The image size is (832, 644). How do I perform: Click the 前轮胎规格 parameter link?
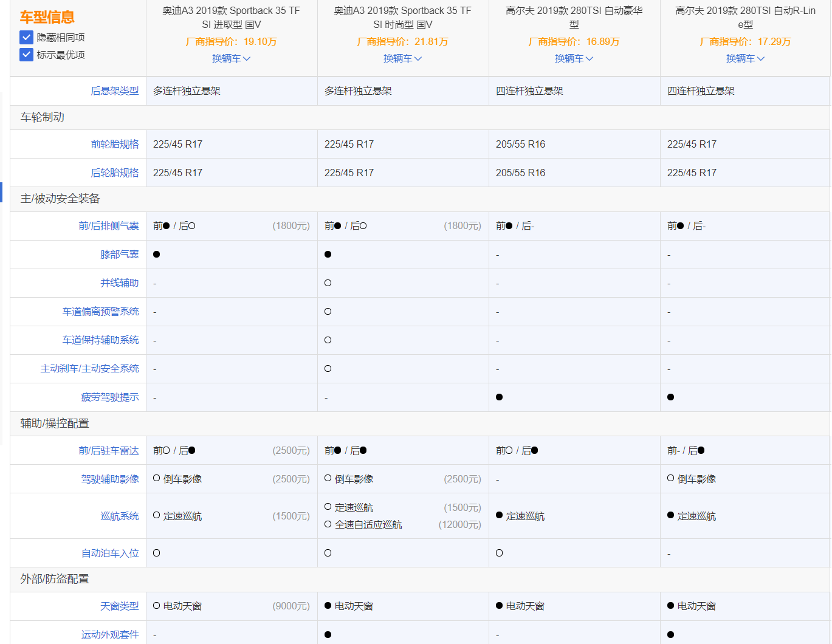[x=115, y=144]
